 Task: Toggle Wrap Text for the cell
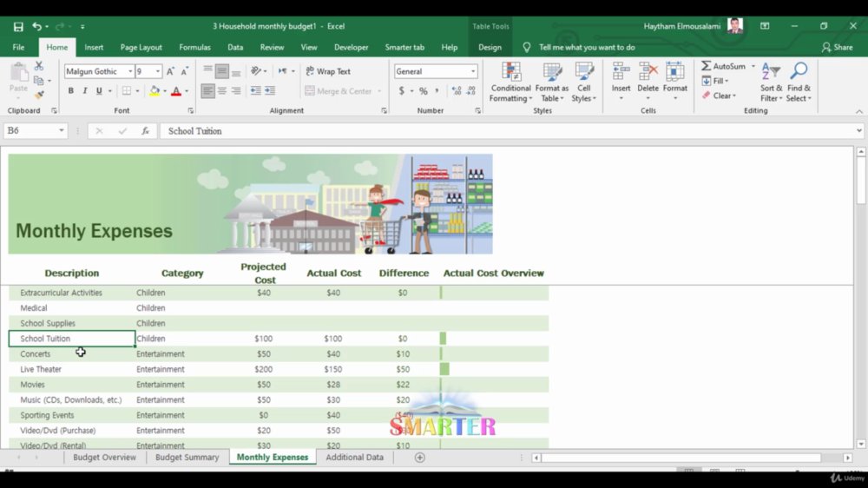(x=328, y=71)
